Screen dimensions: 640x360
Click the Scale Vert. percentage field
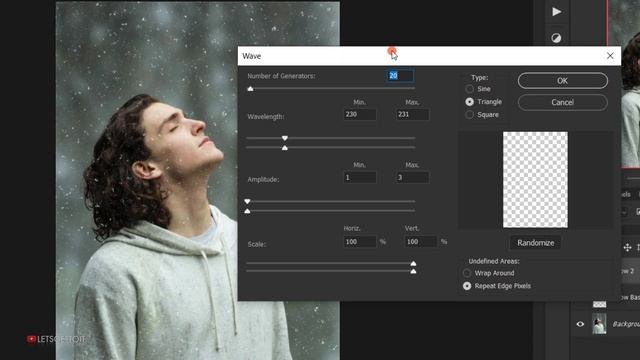pos(420,242)
